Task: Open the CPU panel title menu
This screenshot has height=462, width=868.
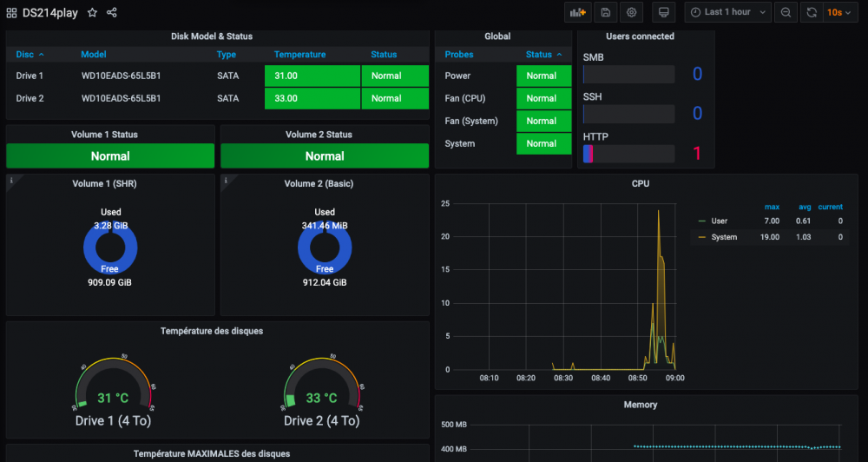Action: click(641, 183)
